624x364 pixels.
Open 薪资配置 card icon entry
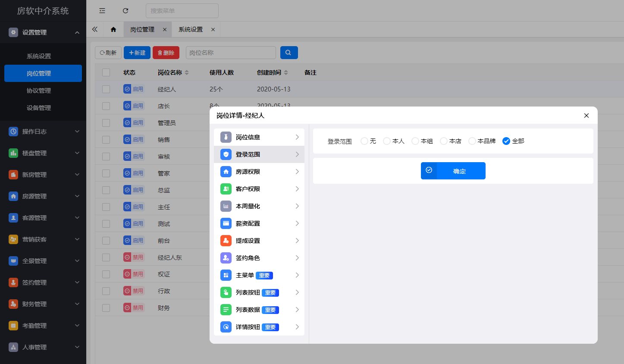pyautogui.click(x=226, y=223)
